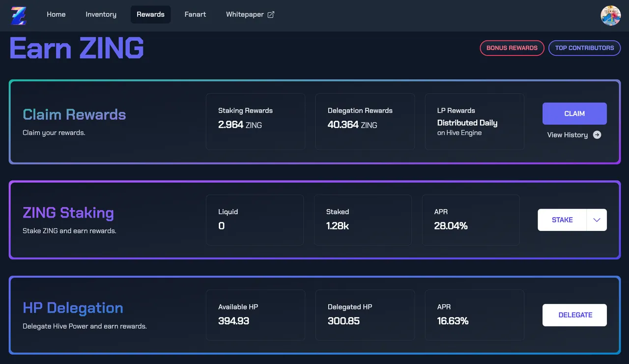Go to the Home tab
The image size is (629, 364).
pos(56,15)
